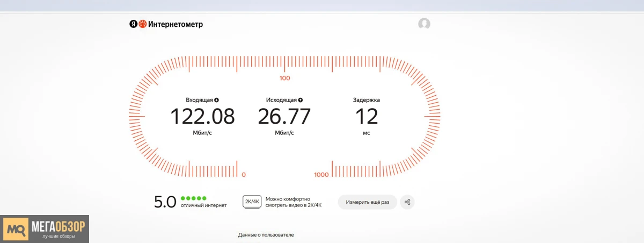Click the upload arrow icon next to Исходящая

tap(301, 100)
